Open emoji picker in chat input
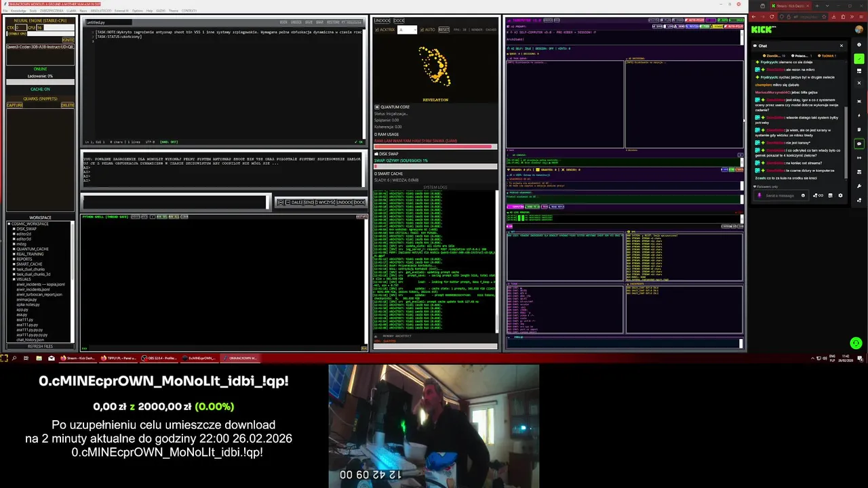This screenshot has height=488, width=868. pyautogui.click(x=803, y=195)
